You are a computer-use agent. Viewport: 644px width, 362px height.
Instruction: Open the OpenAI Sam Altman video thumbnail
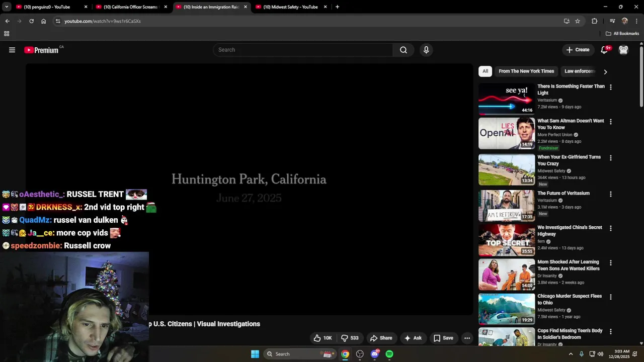pyautogui.click(x=507, y=133)
